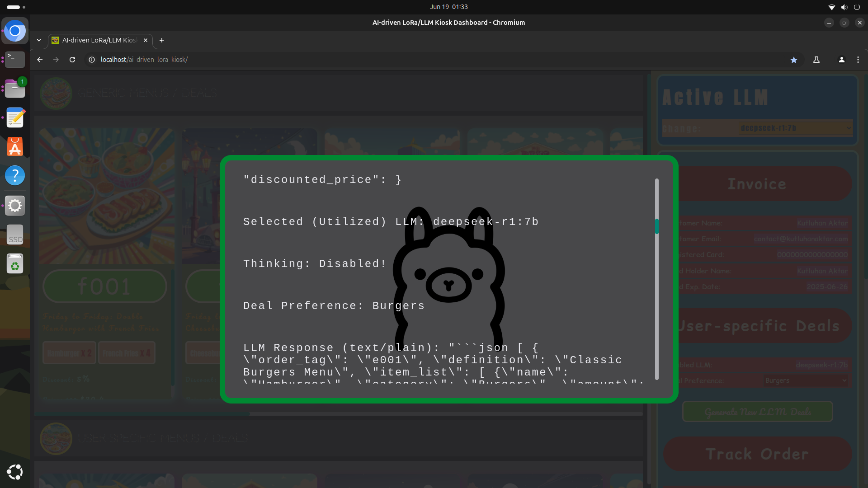Click the site information icon

[x=92, y=60]
